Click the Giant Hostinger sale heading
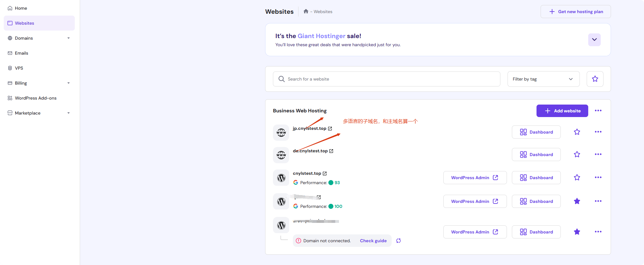Screen dimensions: 644x265 318,36
